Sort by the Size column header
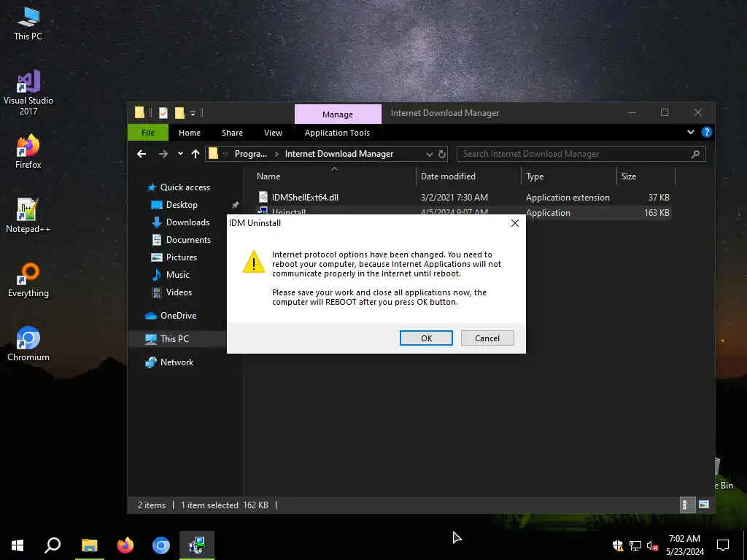747x560 pixels. [628, 176]
